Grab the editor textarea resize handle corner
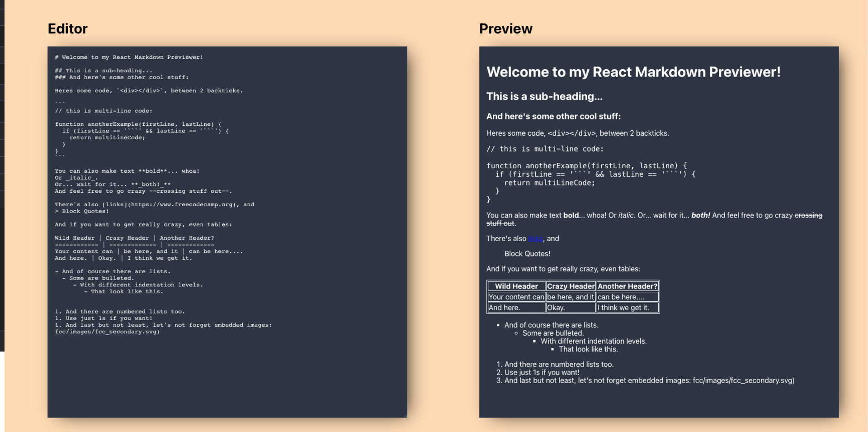Viewport: 868px width, 432px height. (x=405, y=415)
